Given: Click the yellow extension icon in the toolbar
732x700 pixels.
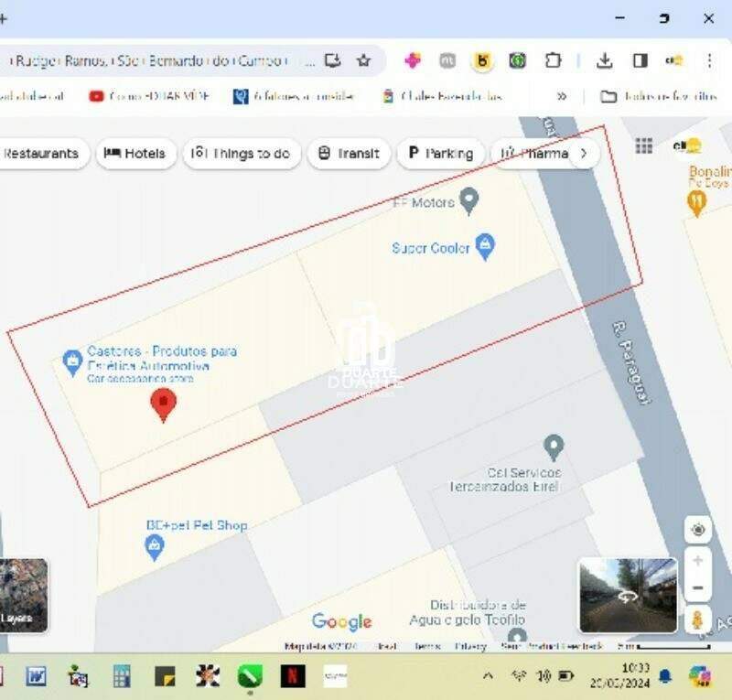Looking at the screenshot, I should 483,60.
